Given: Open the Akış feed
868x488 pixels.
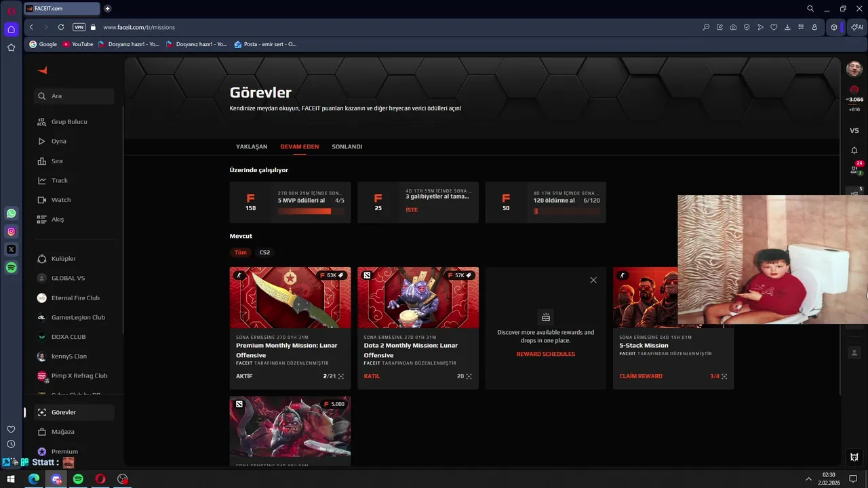Looking at the screenshot, I should pyautogui.click(x=74, y=220).
